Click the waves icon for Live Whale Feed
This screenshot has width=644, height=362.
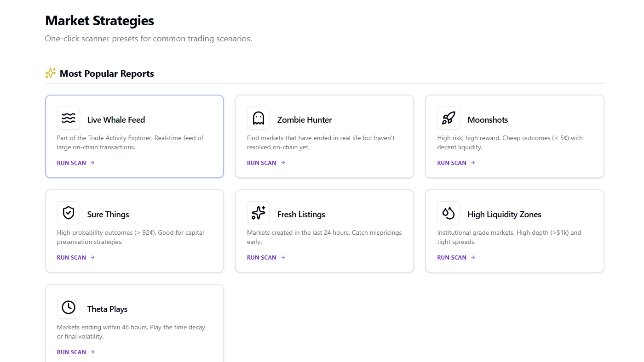click(69, 119)
